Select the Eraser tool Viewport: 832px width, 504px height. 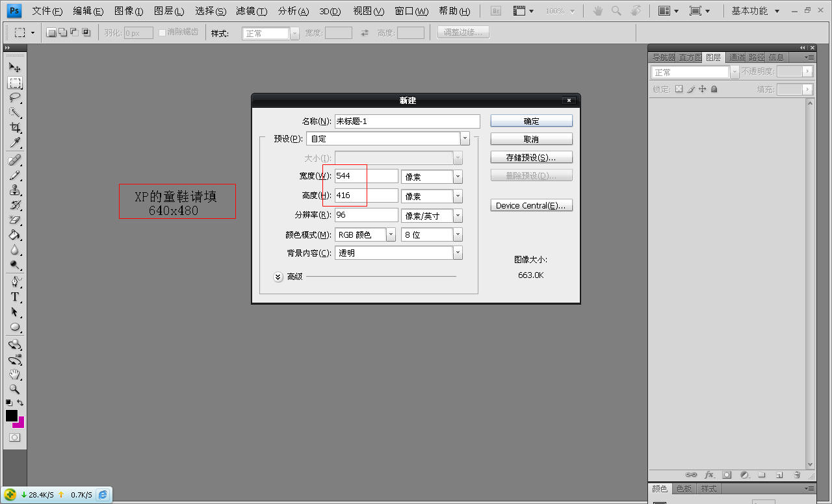(15, 220)
